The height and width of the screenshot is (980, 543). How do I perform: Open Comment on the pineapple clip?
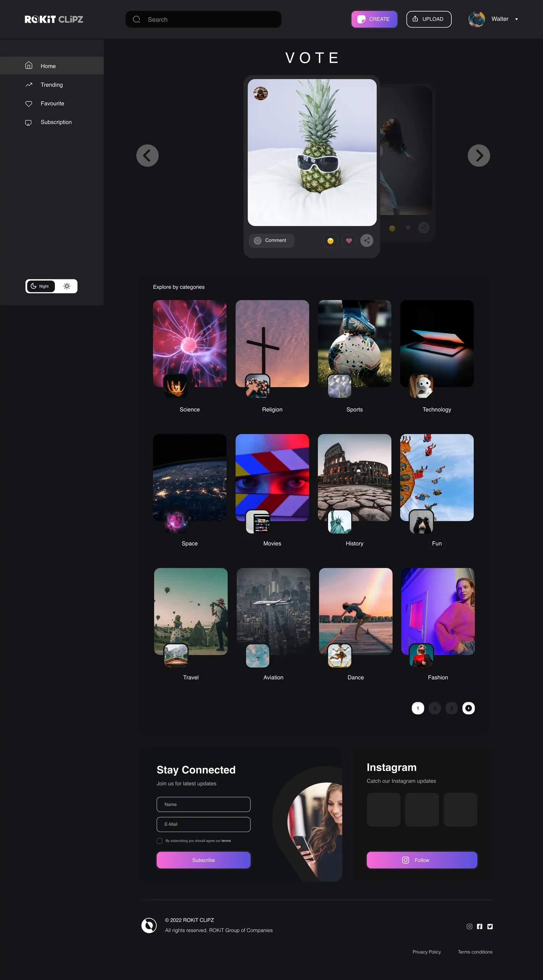coord(271,241)
